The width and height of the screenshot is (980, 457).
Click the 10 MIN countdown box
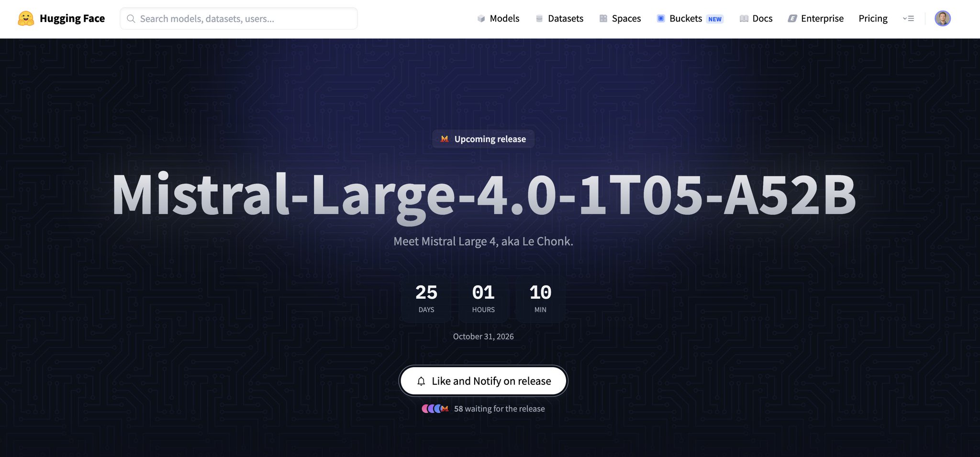540,298
